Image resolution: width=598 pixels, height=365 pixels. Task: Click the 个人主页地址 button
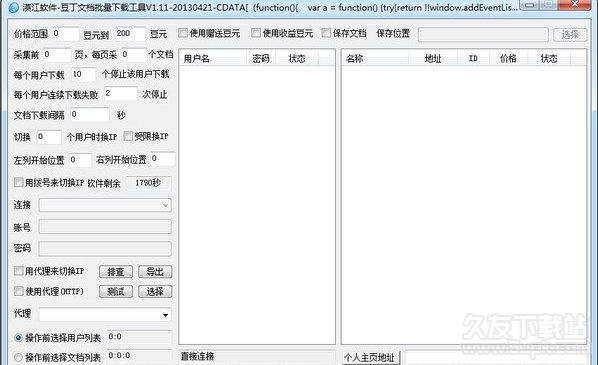coord(370,358)
